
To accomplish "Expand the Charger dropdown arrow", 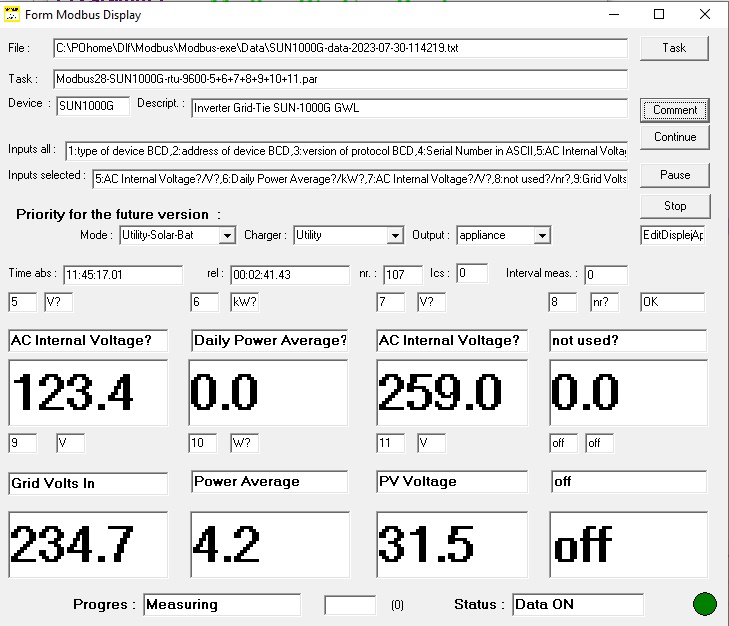I will pos(395,235).
